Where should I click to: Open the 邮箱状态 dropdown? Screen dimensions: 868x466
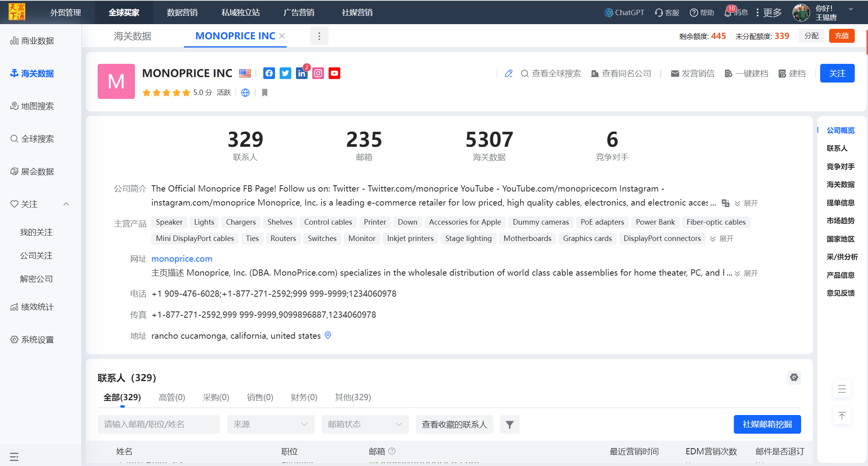[365, 424]
